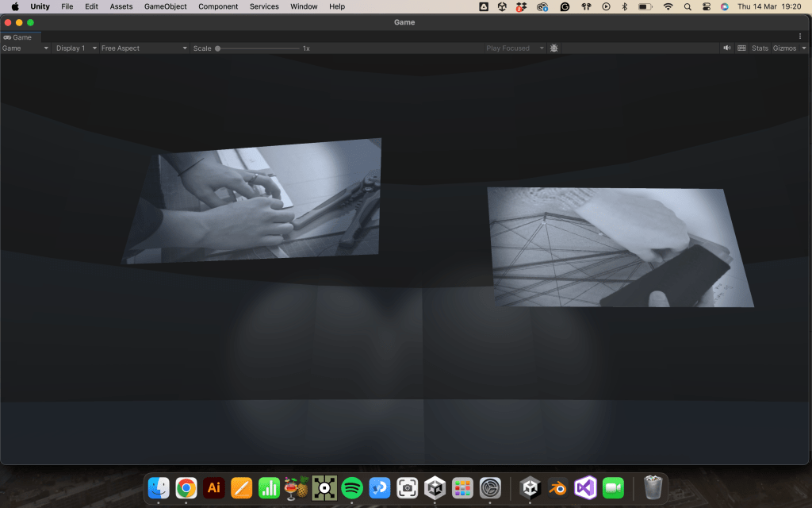Click the Scale slider handle
The height and width of the screenshot is (508, 812).
218,48
